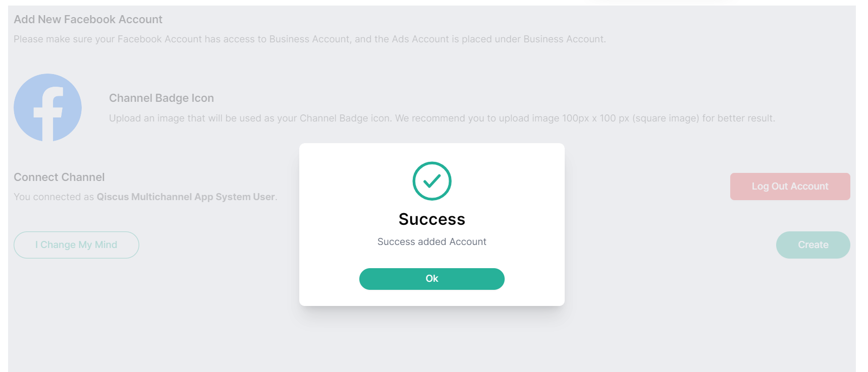
Task: Click the bold Success dialog title
Action: [432, 219]
